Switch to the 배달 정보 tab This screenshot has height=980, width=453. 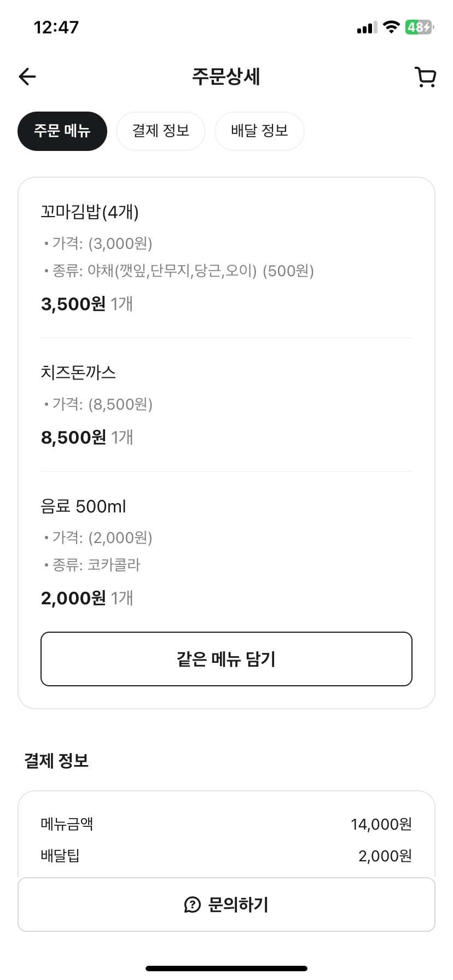(259, 131)
